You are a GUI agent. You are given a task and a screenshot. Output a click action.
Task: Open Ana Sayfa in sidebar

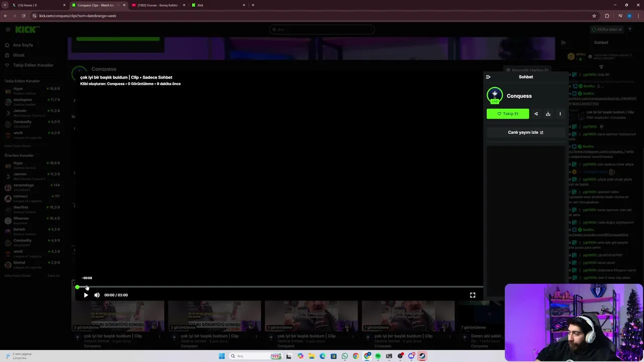(23, 45)
